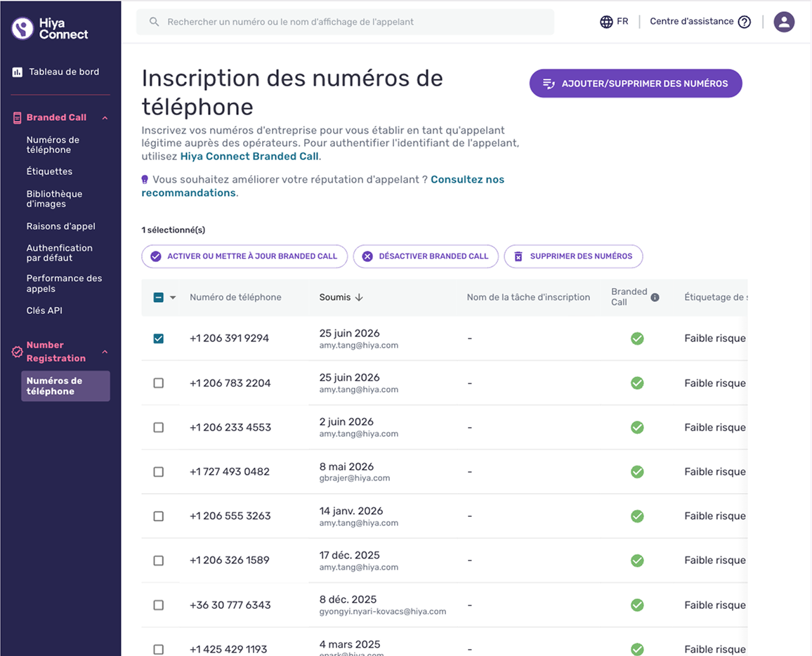Click the Hiya Connect logo

point(51,29)
